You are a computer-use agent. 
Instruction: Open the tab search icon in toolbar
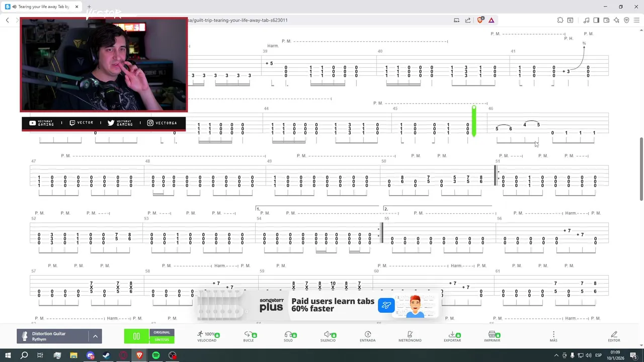571,20
